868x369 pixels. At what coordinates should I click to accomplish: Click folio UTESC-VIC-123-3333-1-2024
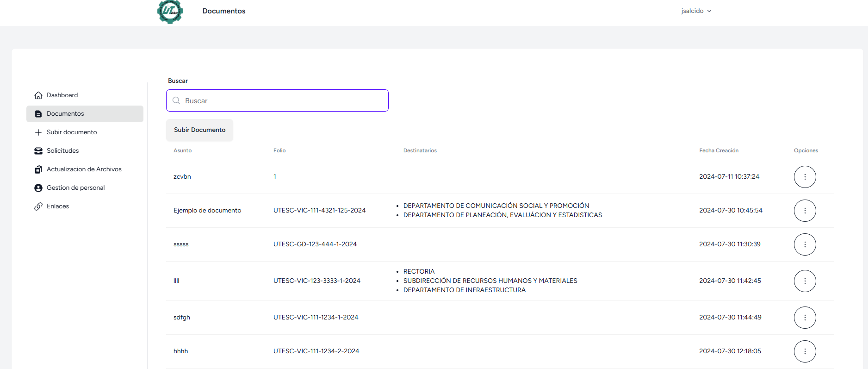[x=317, y=281]
